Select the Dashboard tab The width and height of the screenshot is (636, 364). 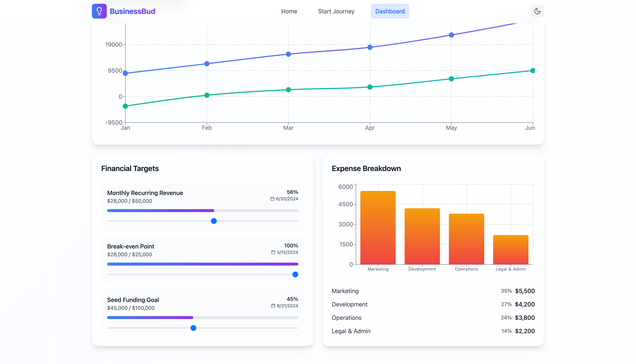(x=390, y=11)
